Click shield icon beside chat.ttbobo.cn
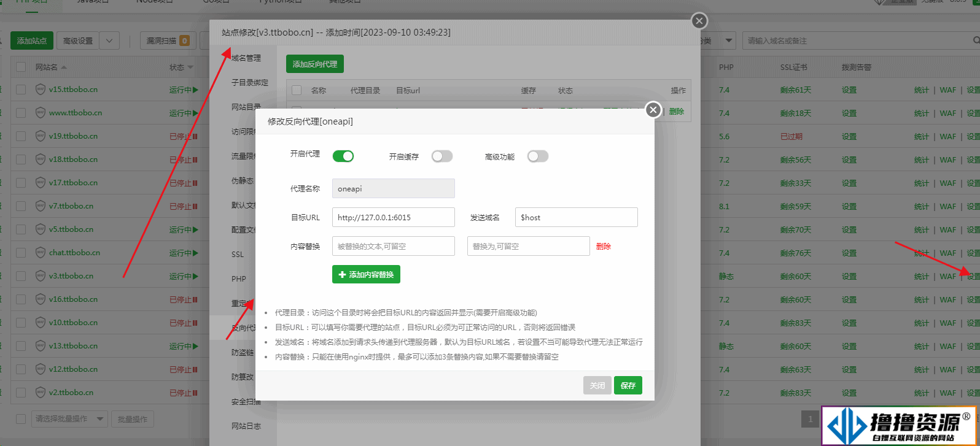This screenshot has height=446, width=980. (41, 253)
